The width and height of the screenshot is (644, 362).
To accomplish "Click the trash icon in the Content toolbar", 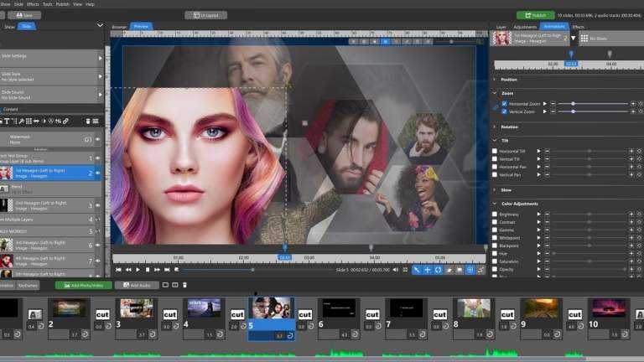I will (88, 121).
